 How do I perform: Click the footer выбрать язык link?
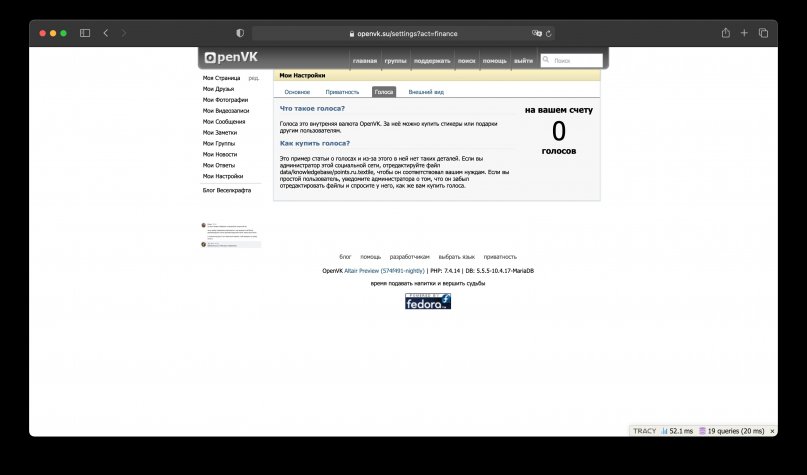point(457,257)
